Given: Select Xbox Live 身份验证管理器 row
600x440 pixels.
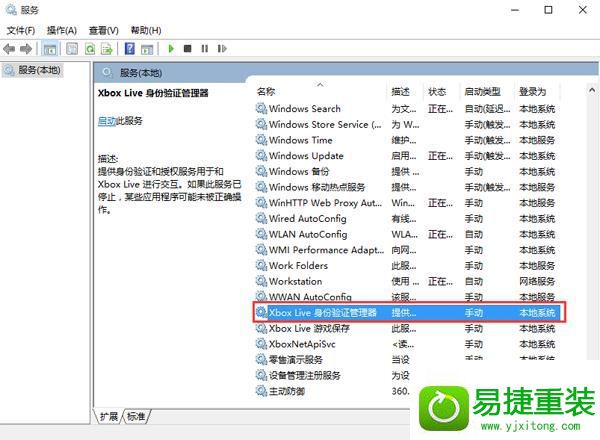Looking at the screenshot, I should (409, 313).
